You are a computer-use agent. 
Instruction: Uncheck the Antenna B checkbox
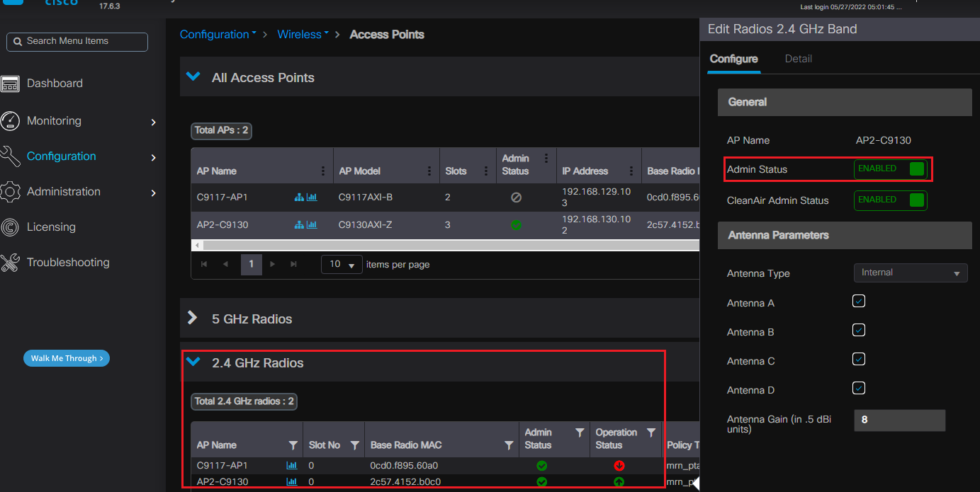tap(859, 331)
